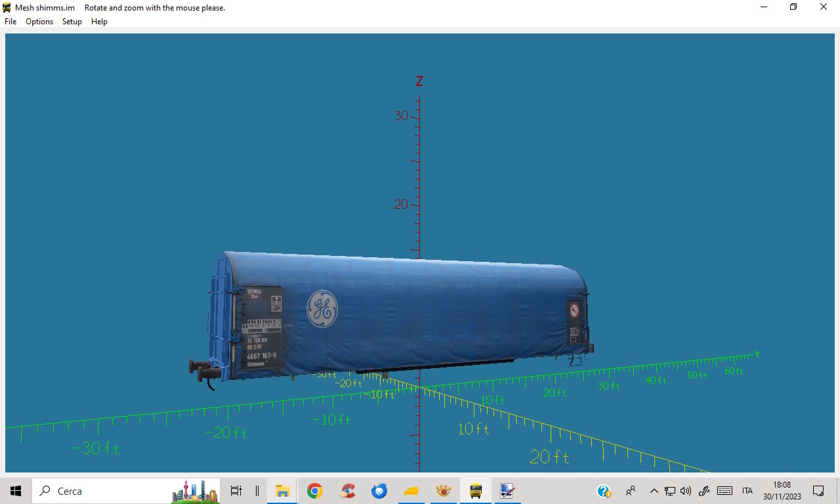This screenshot has height=504, width=840.
Task: Click the mesh viewer app icon in title bar
Action: coord(7,7)
